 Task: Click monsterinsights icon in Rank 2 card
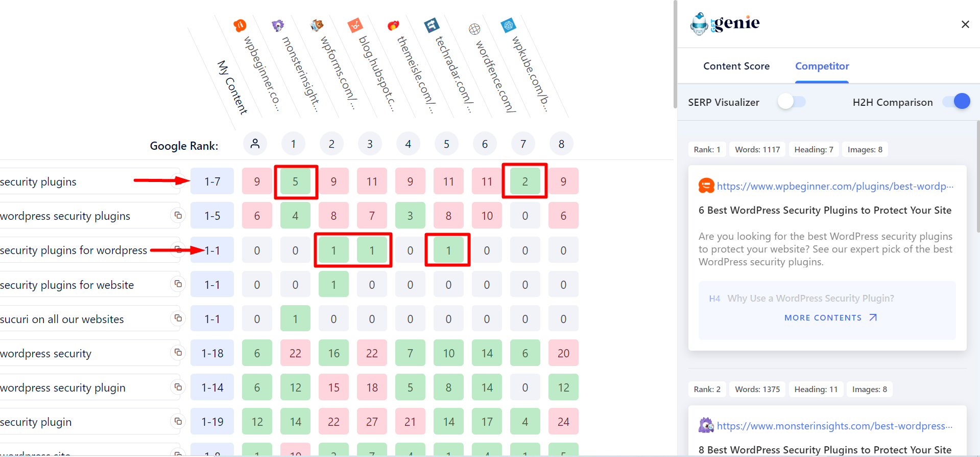tap(706, 425)
